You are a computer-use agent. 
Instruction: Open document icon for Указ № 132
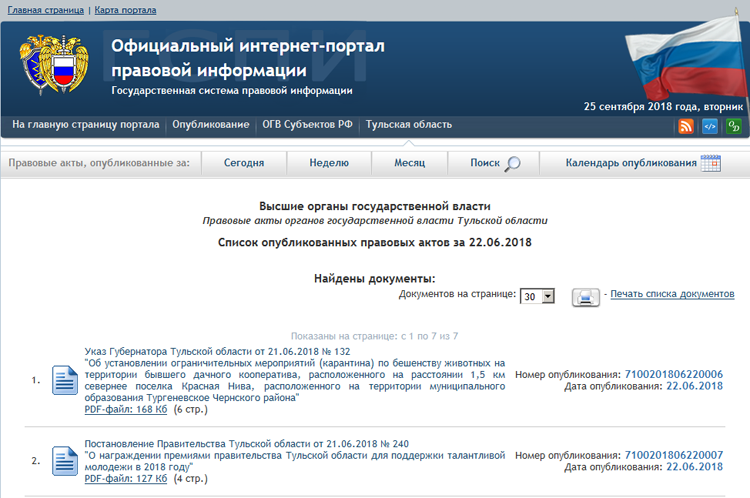65,381
